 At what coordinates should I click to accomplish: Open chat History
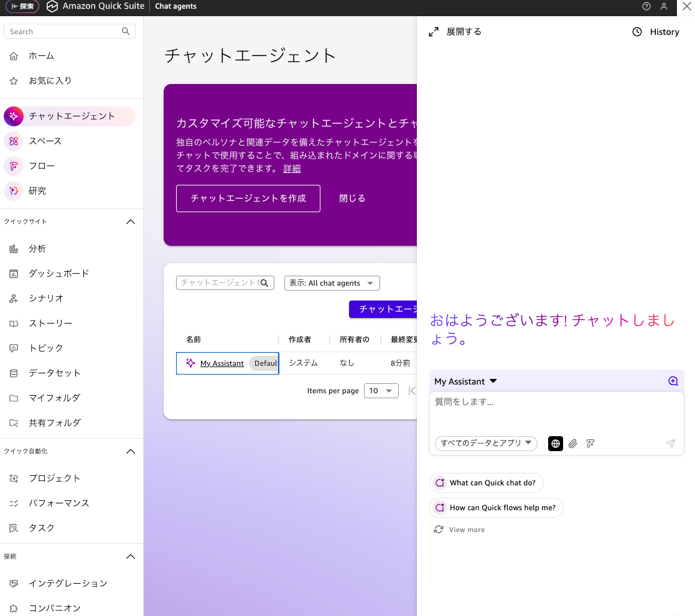point(656,32)
